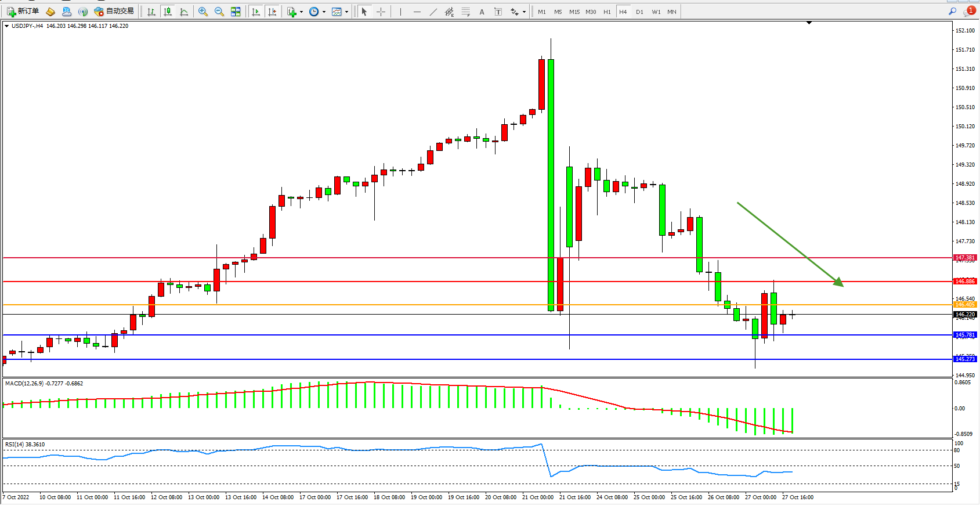Image resolution: width=980 pixels, height=505 pixels.
Task: Switch to the D1 timeframe
Action: coord(639,12)
